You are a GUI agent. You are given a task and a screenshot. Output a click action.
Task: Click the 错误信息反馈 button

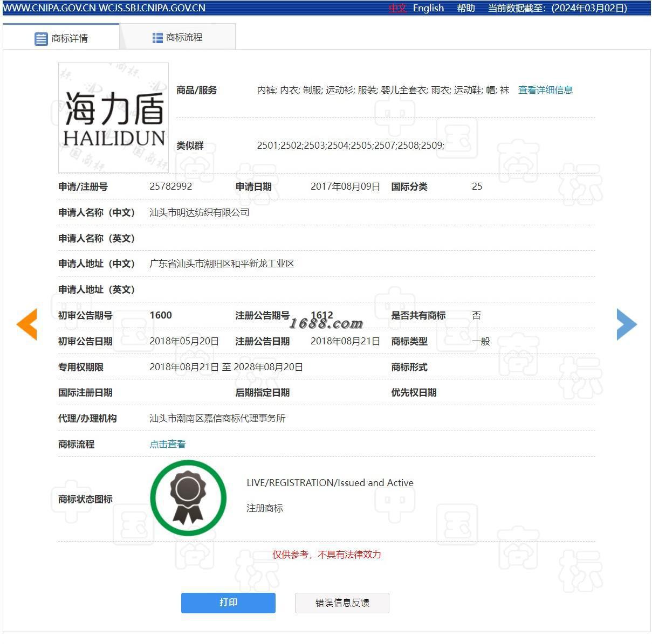pyautogui.click(x=342, y=603)
